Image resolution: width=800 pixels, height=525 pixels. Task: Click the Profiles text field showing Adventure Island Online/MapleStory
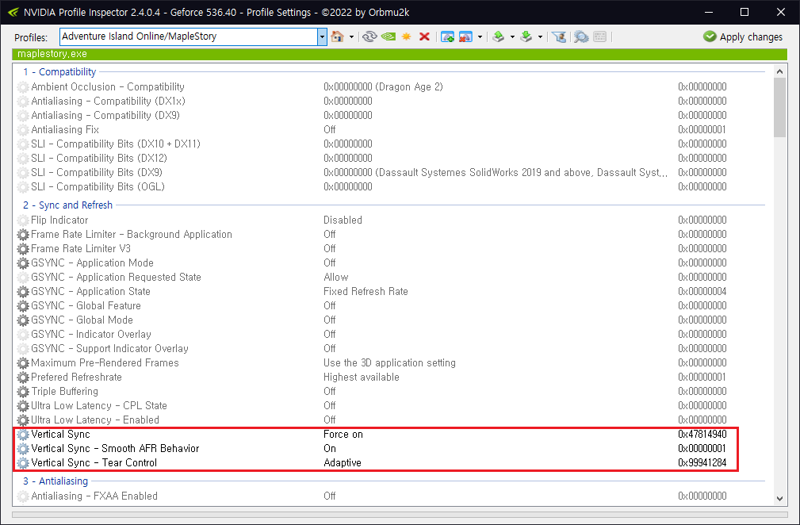pyautogui.click(x=189, y=37)
